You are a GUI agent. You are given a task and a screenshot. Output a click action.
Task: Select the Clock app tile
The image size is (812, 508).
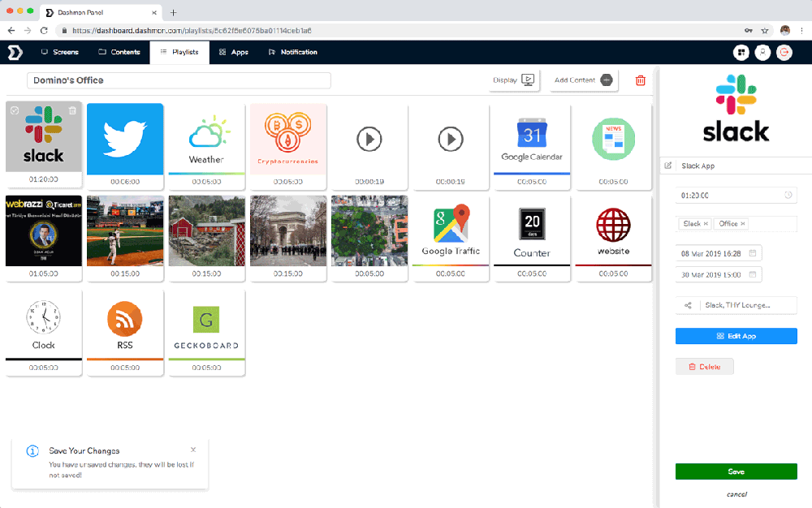[x=44, y=332]
